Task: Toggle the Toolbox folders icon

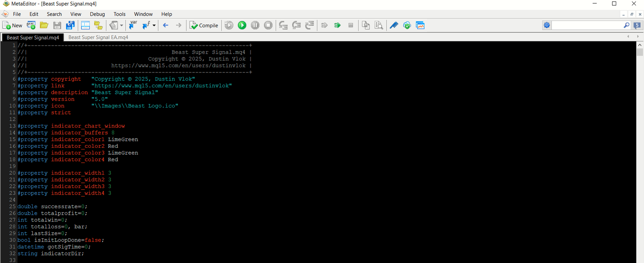Action: coord(98,25)
